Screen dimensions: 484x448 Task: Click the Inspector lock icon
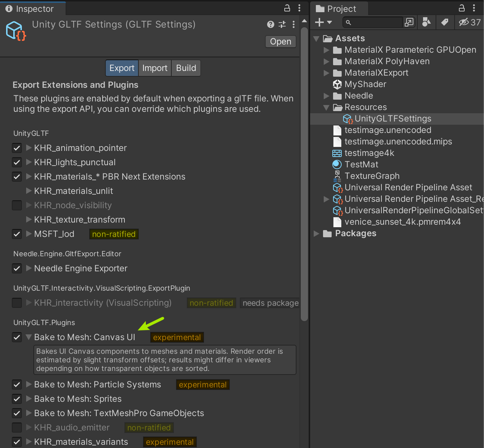pos(287,8)
